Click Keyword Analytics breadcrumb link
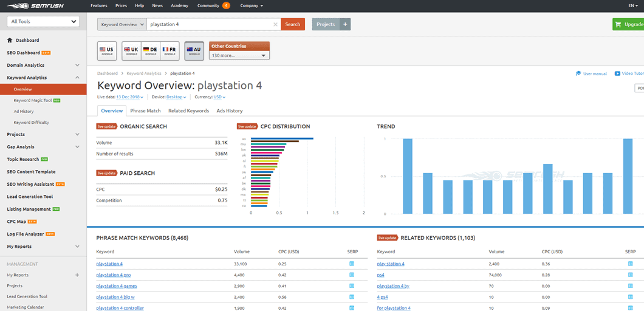 [x=144, y=73]
